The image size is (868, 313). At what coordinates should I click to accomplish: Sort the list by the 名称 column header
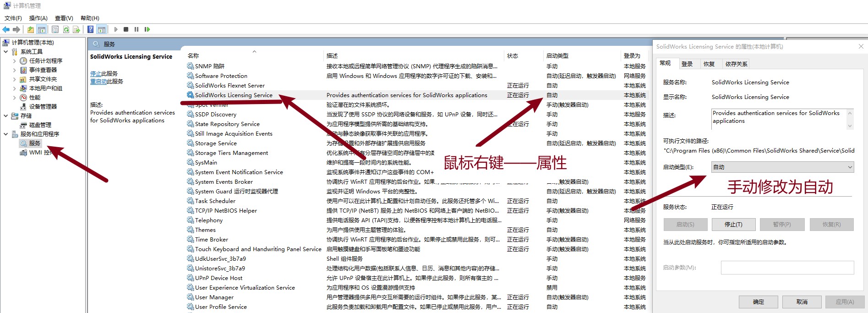pos(254,55)
